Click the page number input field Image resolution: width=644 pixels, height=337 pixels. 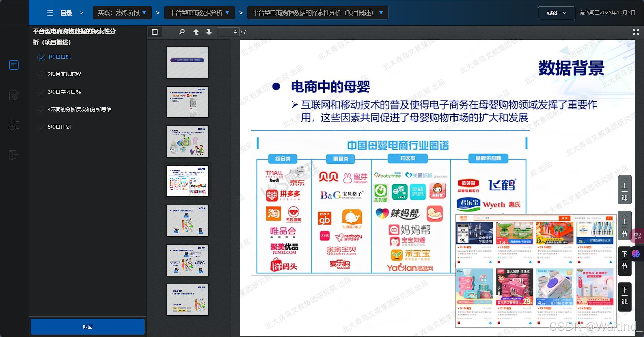[228, 32]
